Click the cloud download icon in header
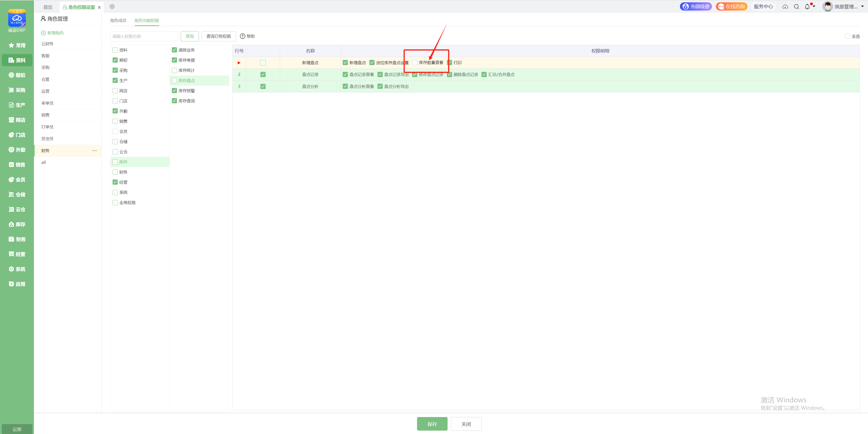This screenshot has width=868, height=434. tap(785, 7)
